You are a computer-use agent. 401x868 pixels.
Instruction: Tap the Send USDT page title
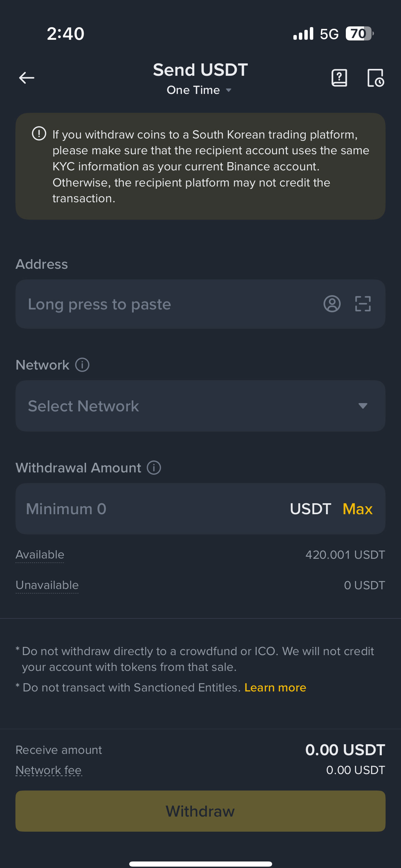(200, 70)
